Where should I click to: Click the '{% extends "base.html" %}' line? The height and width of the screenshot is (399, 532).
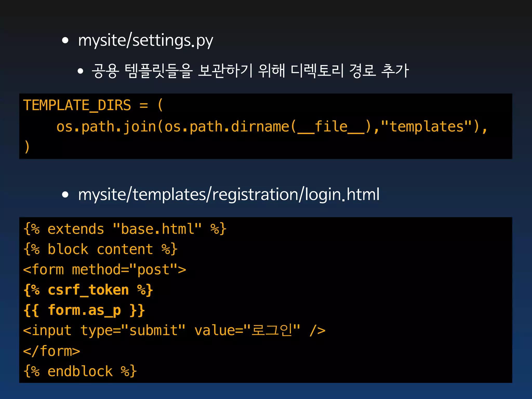[x=125, y=229]
